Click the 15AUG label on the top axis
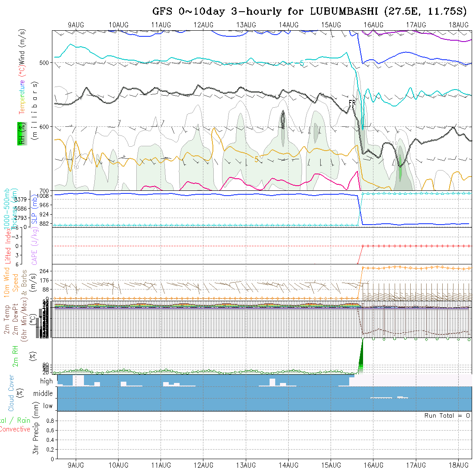476x476 pixels. click(x=331, y=25)
